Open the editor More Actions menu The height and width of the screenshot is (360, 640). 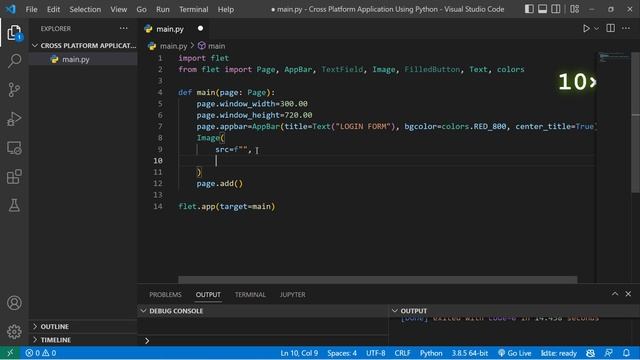point(626,28)
